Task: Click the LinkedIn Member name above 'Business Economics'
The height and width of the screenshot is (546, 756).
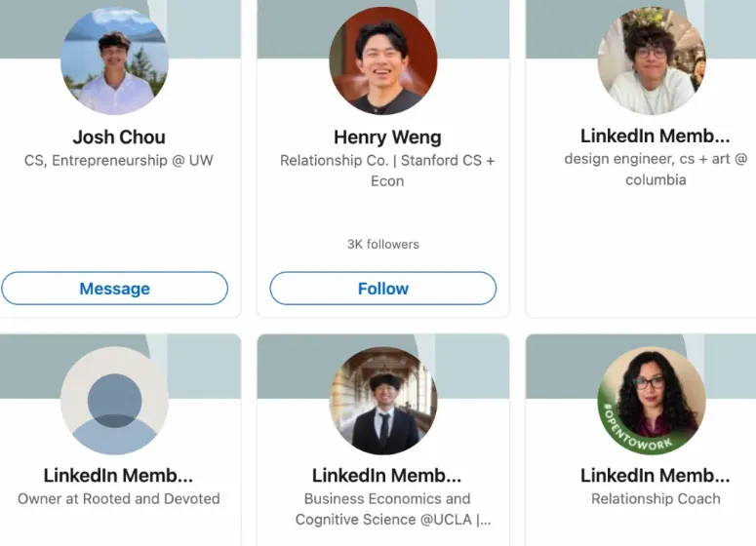Action: 386,476
